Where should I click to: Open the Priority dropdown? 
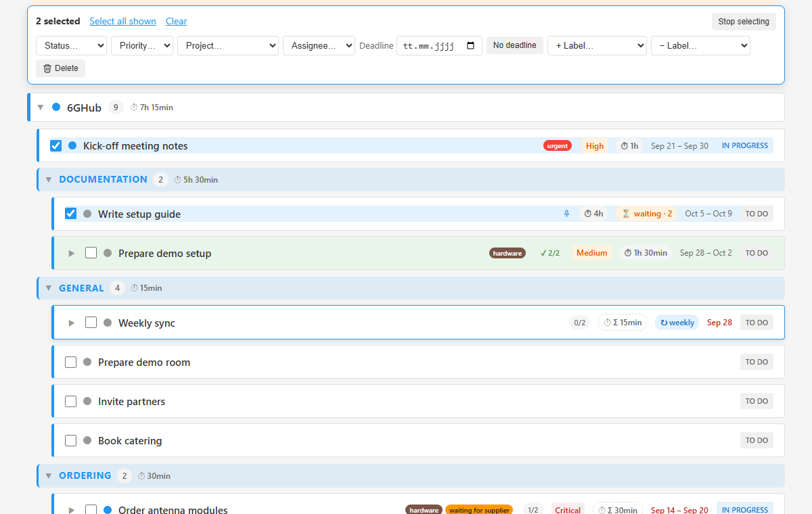[x=142, y=45]
